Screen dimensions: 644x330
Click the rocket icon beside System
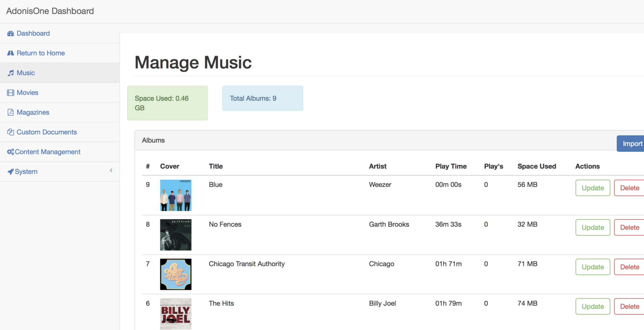pyautogui.click(x=11, y=172)
